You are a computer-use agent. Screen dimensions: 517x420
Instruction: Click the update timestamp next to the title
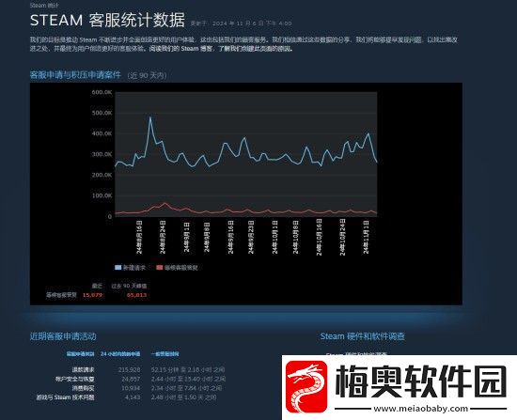pyautogui.click(x=241, y=23)
